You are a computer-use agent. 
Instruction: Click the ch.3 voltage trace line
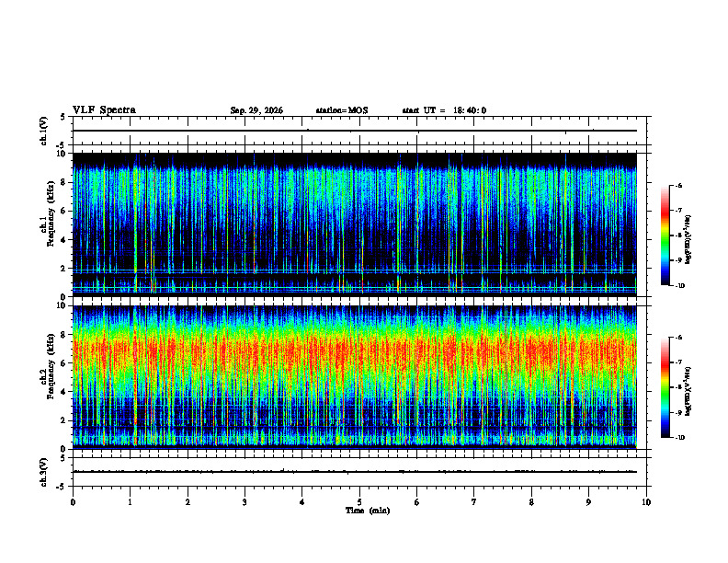[355, 472]
